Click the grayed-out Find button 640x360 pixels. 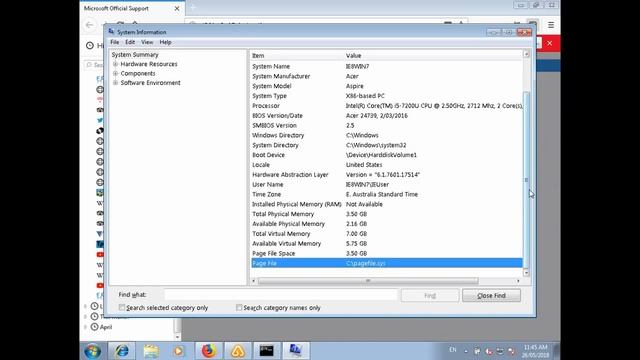click(x=430, y=296)
